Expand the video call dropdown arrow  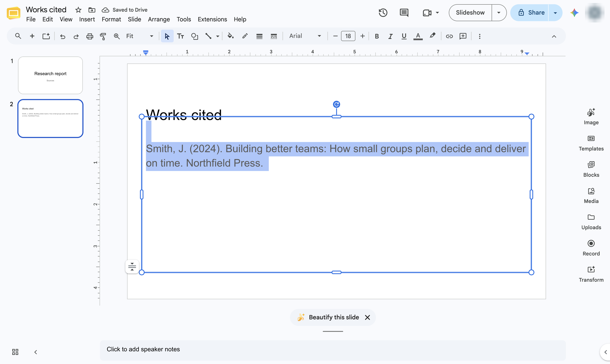pyautogui.click(x=437, y=12)
